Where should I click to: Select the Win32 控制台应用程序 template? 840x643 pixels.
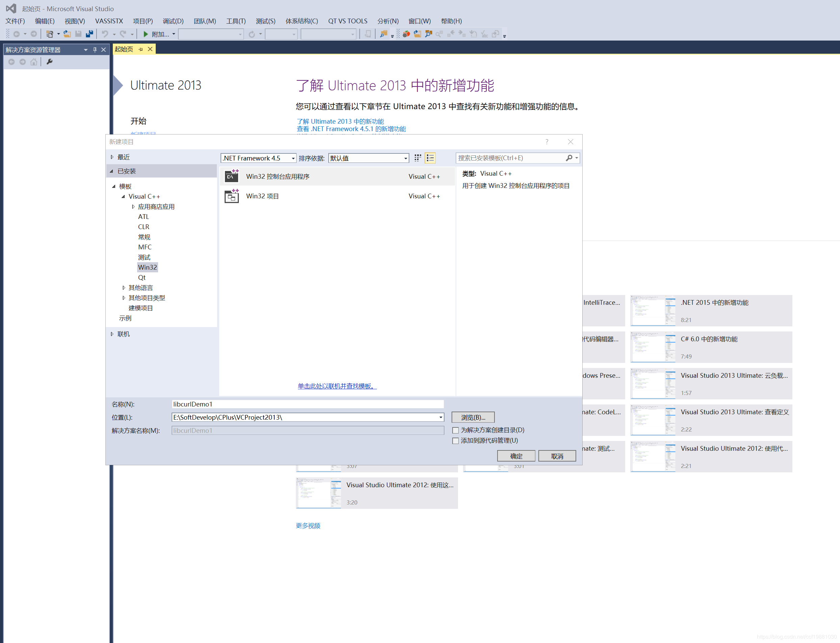pos(337,176)
